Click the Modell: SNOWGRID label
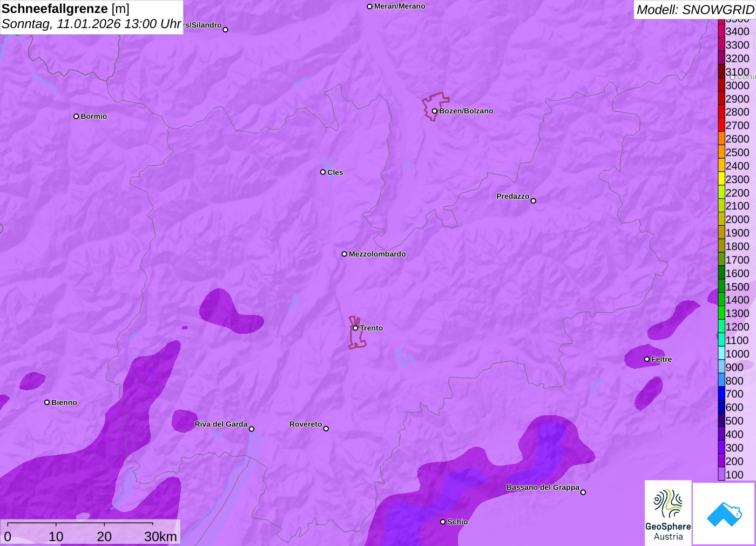 click(x=695, y=10)
